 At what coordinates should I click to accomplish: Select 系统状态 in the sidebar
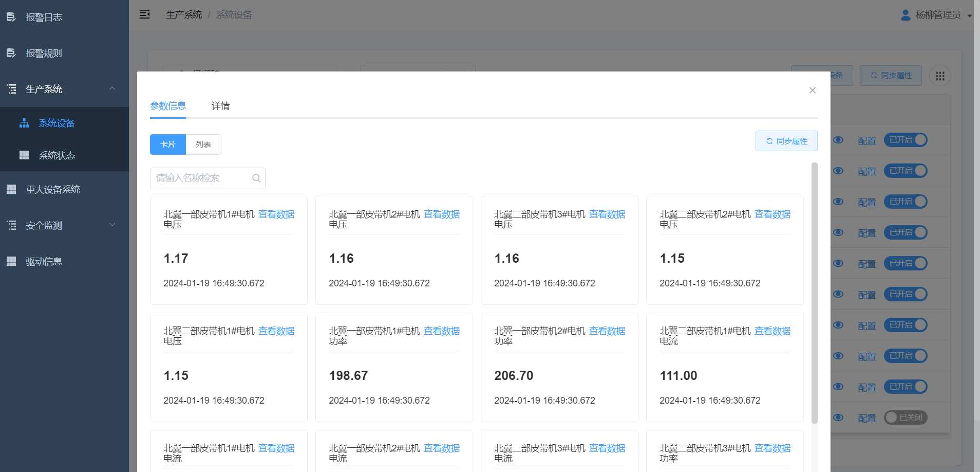[x=64, y=155]
